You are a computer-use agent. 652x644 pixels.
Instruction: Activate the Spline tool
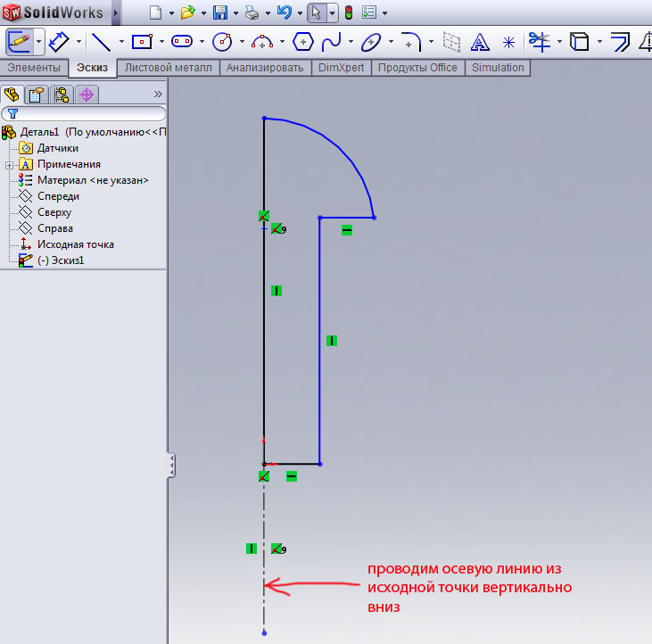pos(331,41)
